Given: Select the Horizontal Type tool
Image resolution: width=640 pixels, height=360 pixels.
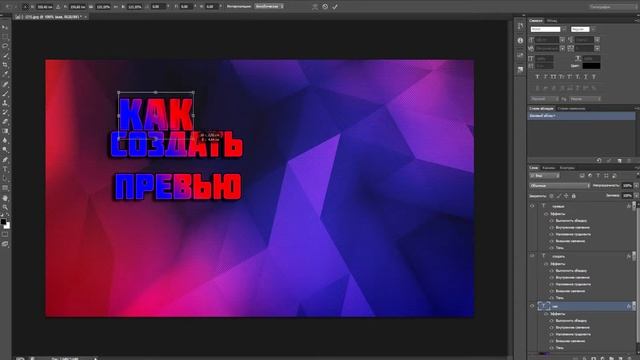Looking at the screenshot, I should [5, 169].
